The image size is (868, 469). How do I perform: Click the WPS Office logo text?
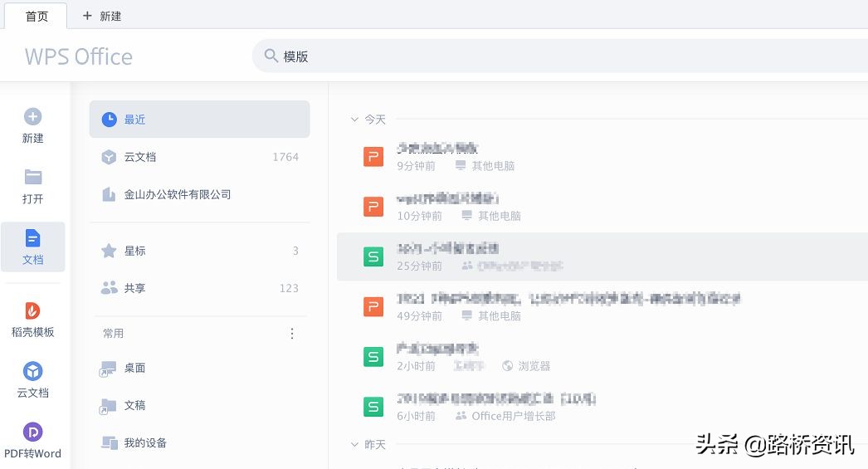(x=79, y=56)
